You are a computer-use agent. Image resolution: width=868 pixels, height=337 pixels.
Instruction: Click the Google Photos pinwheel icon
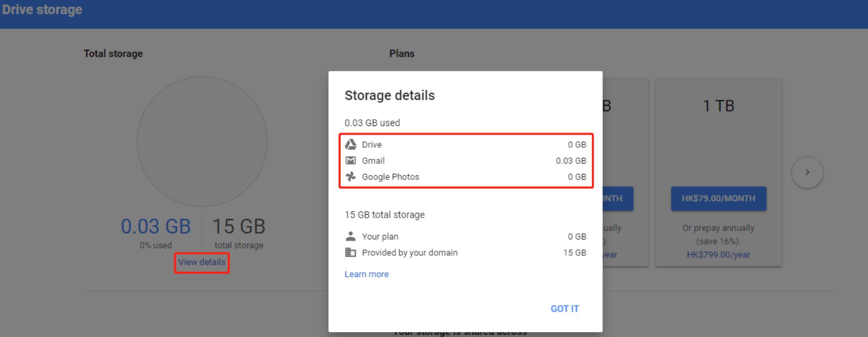(x=351, y=177)
